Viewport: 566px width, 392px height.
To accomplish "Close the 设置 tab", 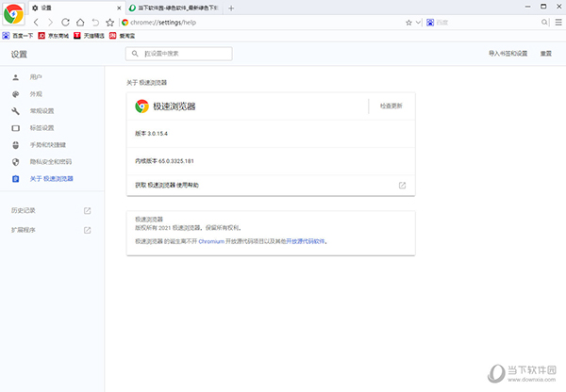I will pos(119,8).
